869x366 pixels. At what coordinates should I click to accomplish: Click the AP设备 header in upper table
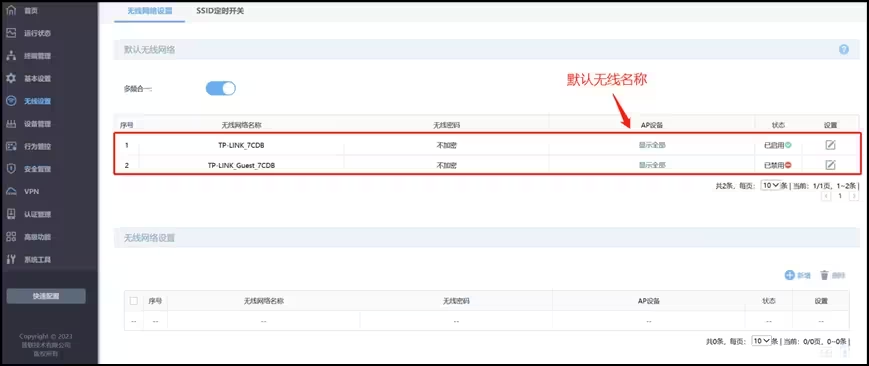click(652, 125)
